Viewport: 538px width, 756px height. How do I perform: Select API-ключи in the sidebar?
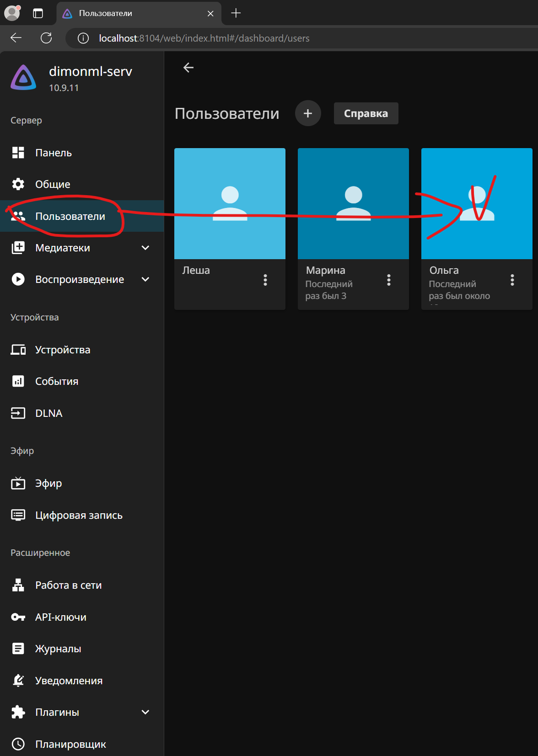pyautogui.click(x=61, y=617)
